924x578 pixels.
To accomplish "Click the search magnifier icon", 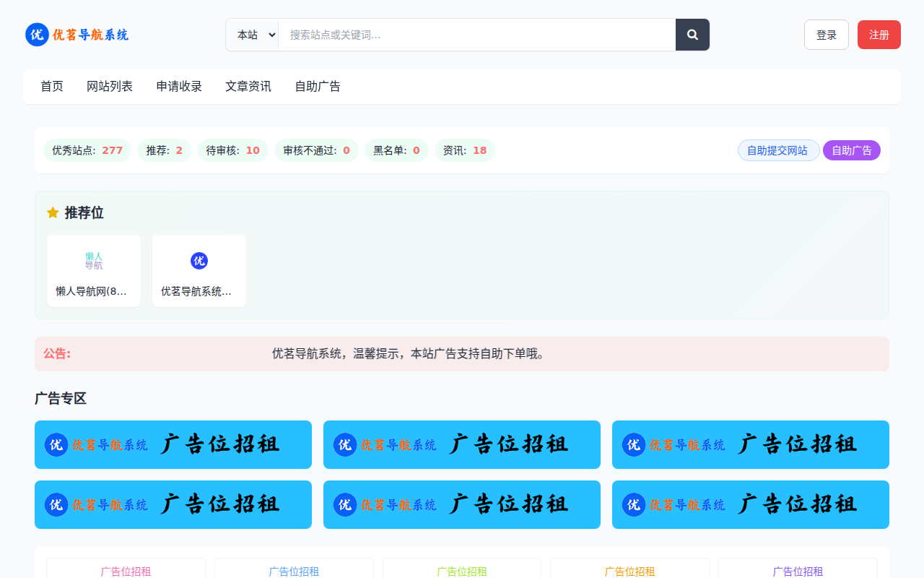I will [692, 34].
